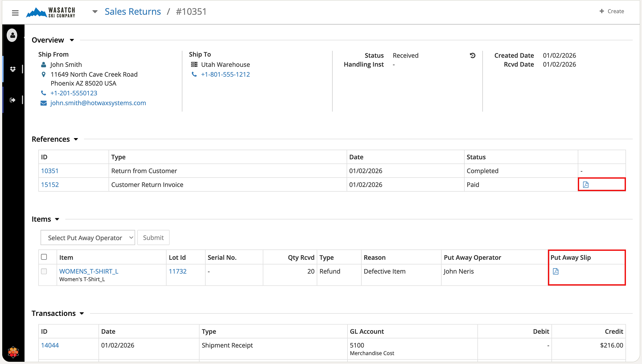Collapse the Overview section

tap(72, 40)
